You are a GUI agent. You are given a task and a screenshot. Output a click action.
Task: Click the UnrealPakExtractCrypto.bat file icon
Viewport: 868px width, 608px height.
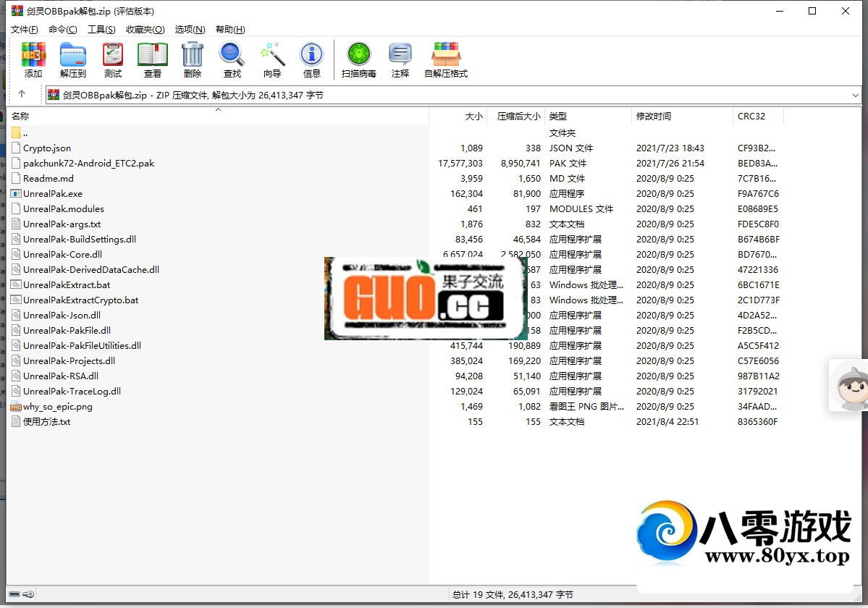click(16, 300)
